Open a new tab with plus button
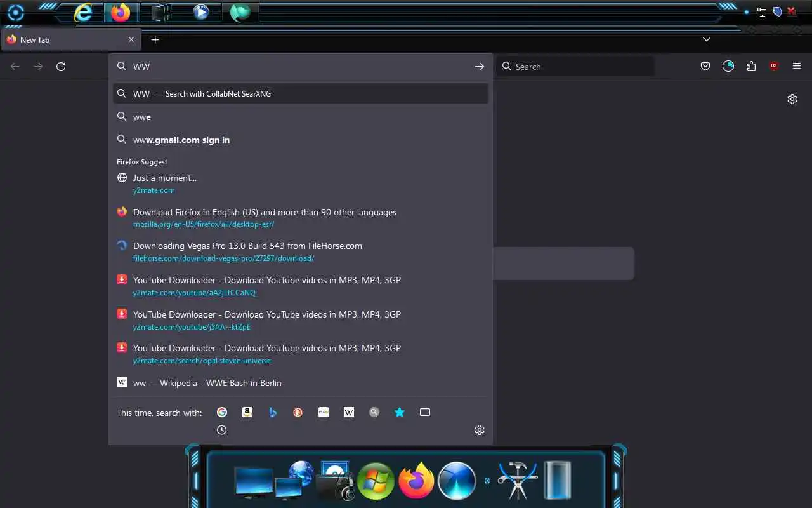Screen dimensions: 812x508 point(155,39)
